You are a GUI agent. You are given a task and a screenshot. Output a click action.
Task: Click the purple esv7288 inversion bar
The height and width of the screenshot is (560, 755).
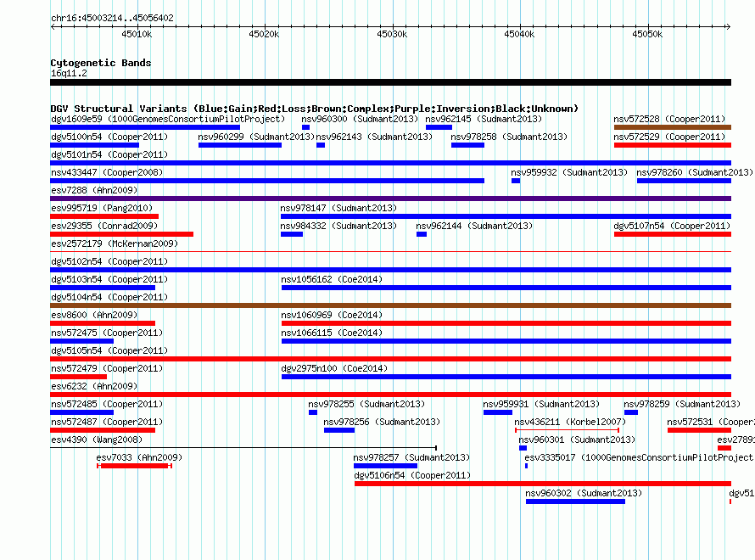[x=390, y=199]
